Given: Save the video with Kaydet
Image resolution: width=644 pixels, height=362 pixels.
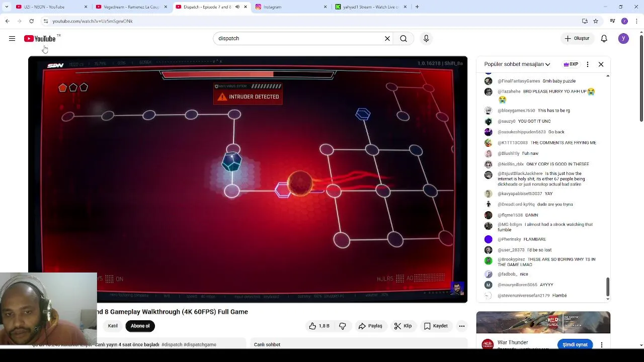Looking at the screenshot, I should coord(436,326).
